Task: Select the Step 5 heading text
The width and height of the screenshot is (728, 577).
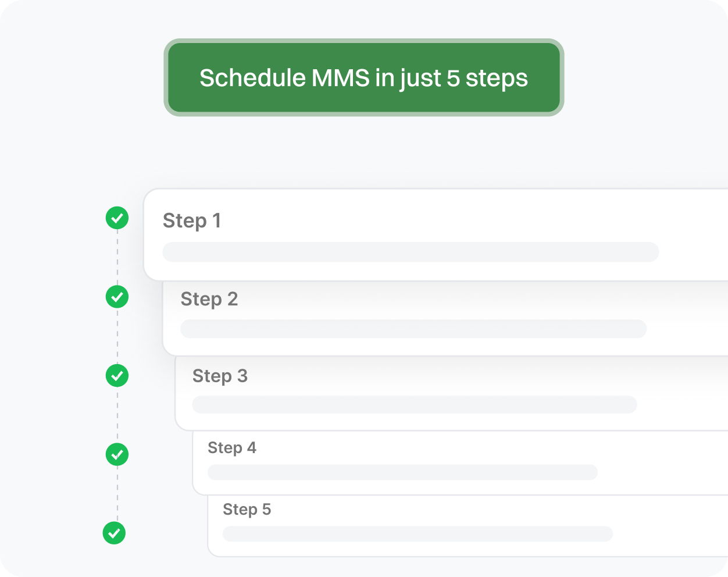Action: click(x=247, y=510)
